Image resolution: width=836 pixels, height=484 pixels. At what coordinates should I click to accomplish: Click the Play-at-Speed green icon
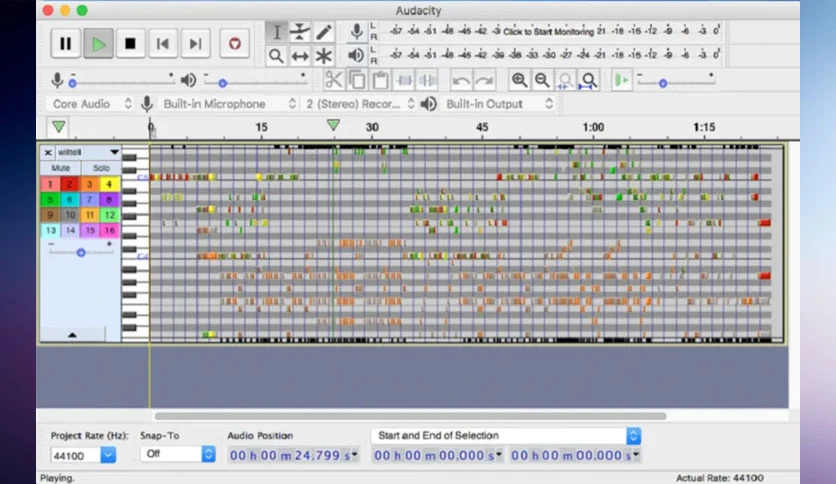[x=621, y=80]
